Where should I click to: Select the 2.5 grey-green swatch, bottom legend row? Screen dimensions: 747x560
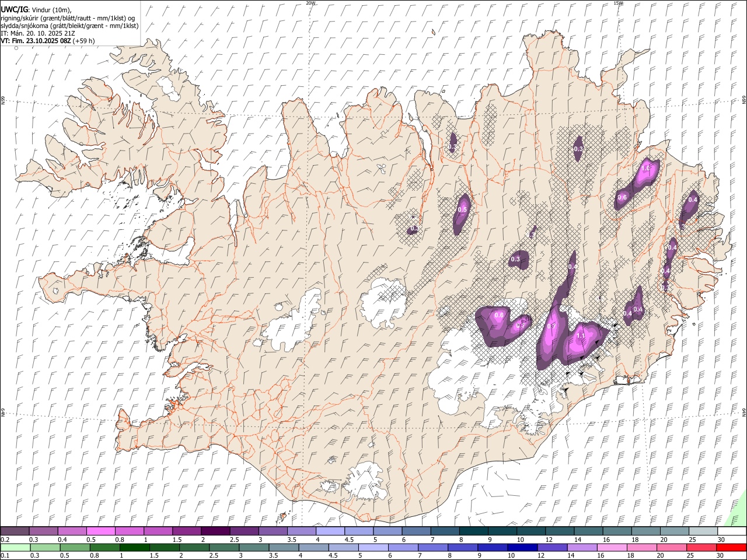click(224, 547)
